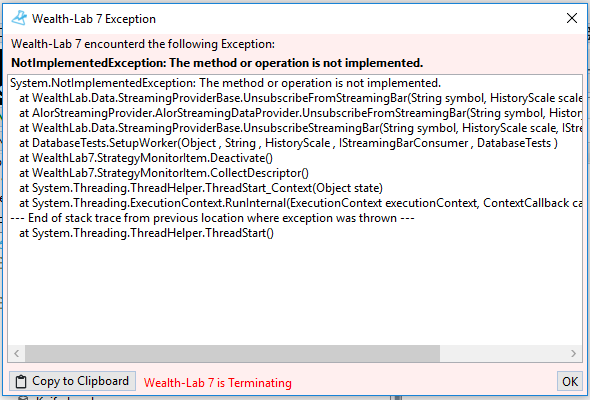Click the final ThreadHelper.ThreadStart() line
This screenshot has height=400, width=590.
click(x=146, y=233)
